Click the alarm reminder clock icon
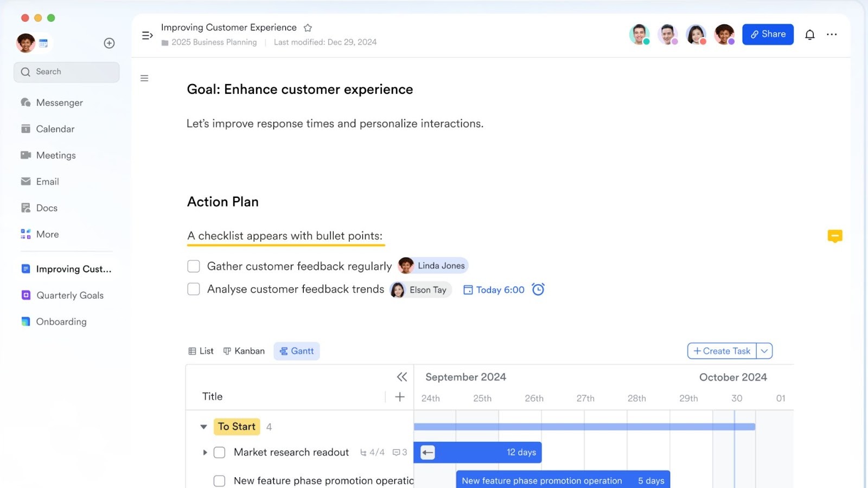This screenshot has width=868, height=488. tap(538, 290)
